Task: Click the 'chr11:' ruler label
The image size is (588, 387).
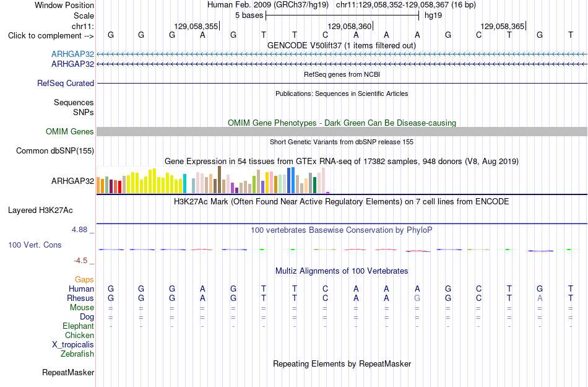Action: [82, 26]
